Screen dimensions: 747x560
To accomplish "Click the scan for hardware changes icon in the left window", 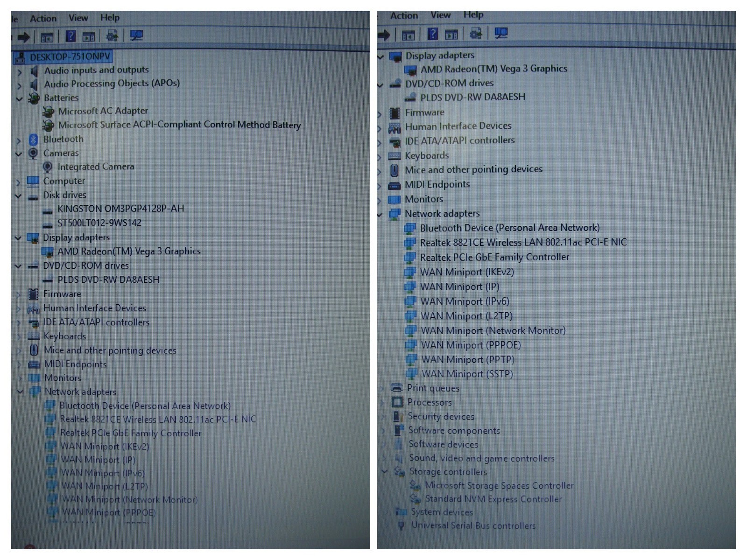I will tap(112, 35).
